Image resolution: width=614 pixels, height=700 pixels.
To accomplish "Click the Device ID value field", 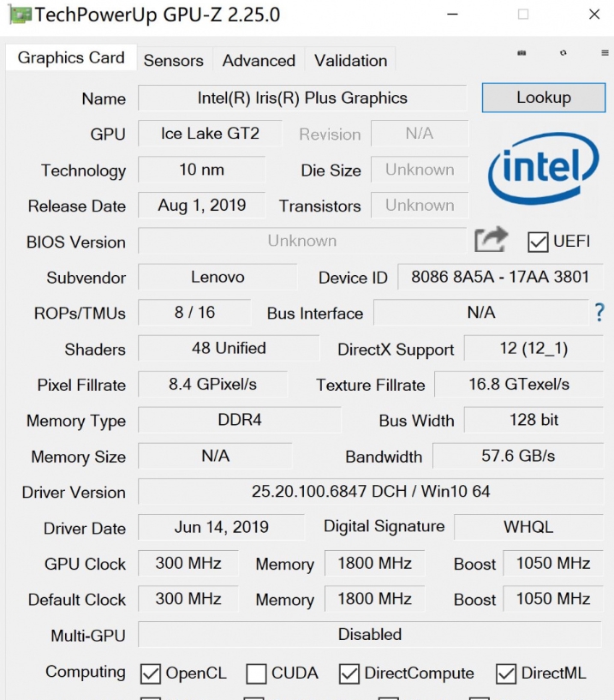I will coord(499,278).
